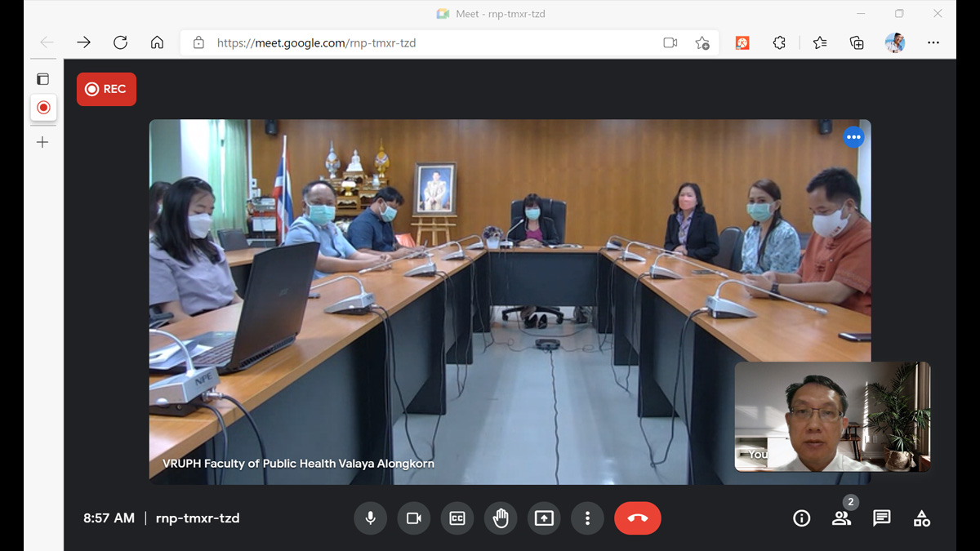
Task: Toggle closed captions on
Action: [457, 518]
